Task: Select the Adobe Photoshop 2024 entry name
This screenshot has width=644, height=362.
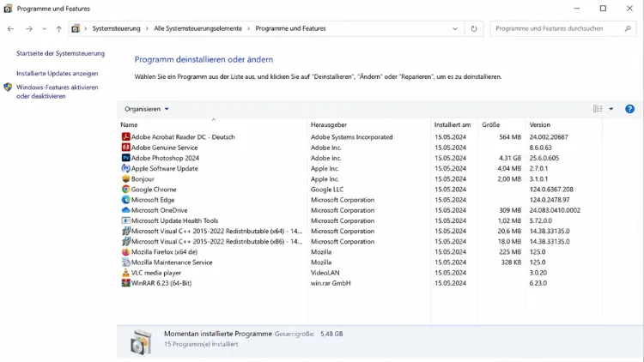Action: click(165, 158)
